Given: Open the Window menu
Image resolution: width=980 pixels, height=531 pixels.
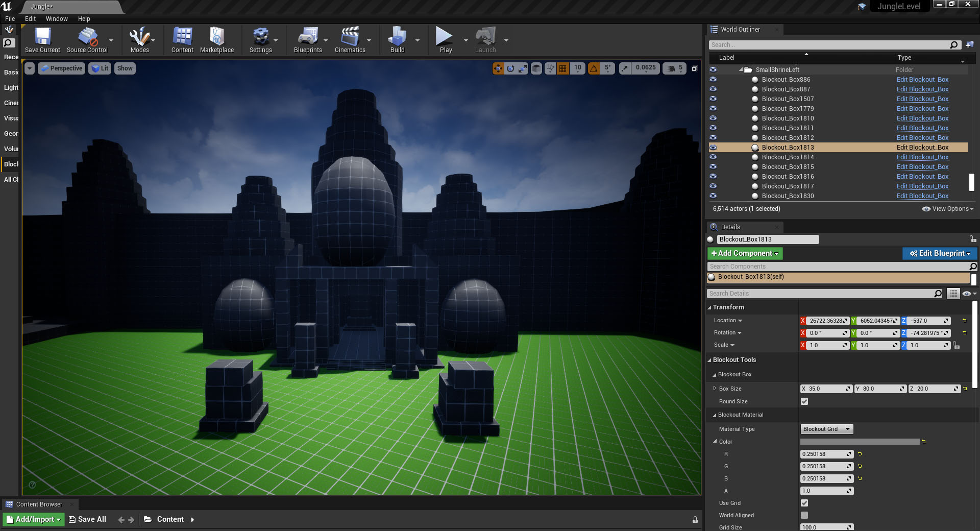Looking at the screenshot, I should click(x=57, y=19).
